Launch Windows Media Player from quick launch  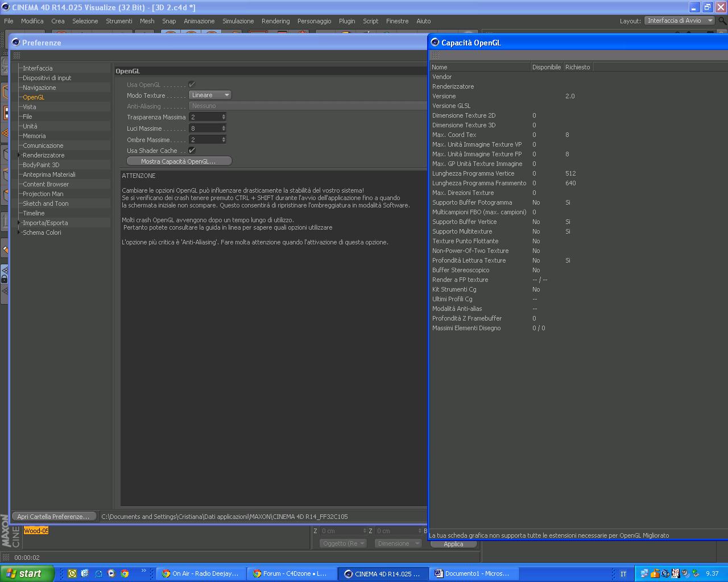click(111, 573)
